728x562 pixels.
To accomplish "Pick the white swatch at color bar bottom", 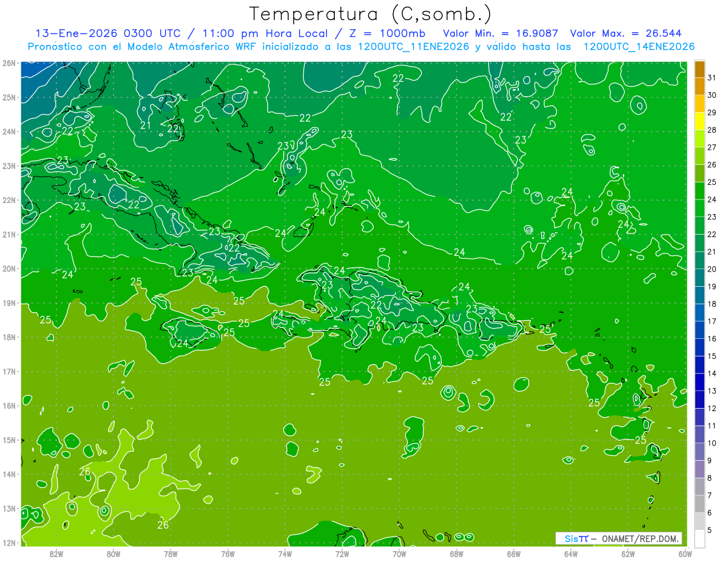I will pos(699,538).
